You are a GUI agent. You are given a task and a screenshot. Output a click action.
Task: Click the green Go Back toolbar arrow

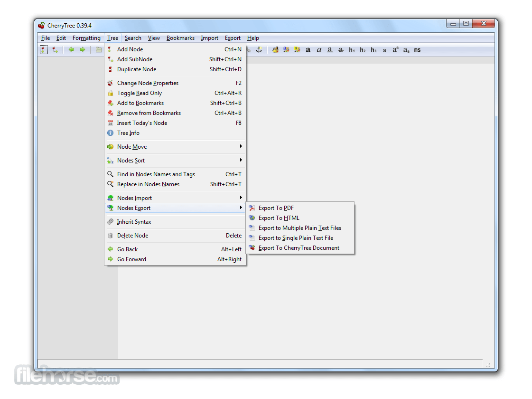(71, 49)
